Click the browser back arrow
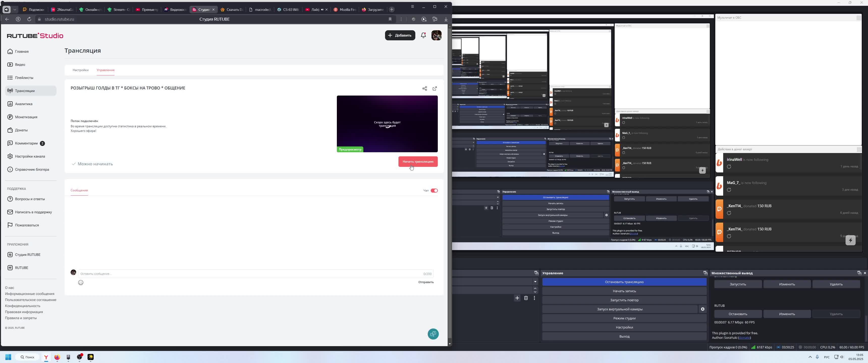The height and width of the screenshot is (363, 868). [7, 19]
